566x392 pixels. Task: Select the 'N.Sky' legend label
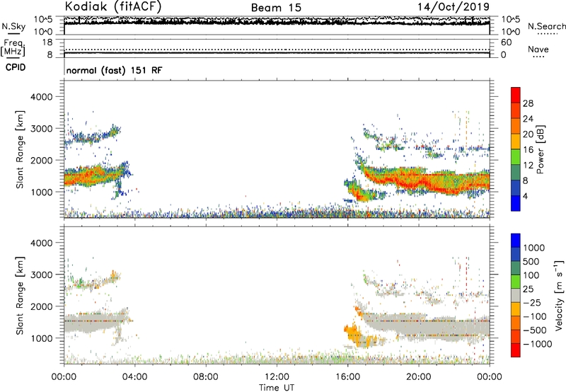point(13,26)
